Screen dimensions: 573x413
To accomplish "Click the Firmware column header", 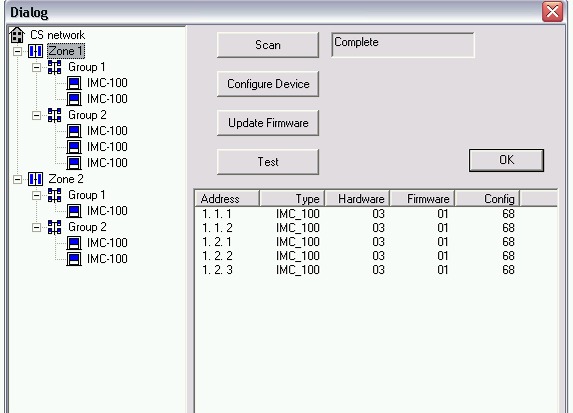I will (x=422, y=198).
